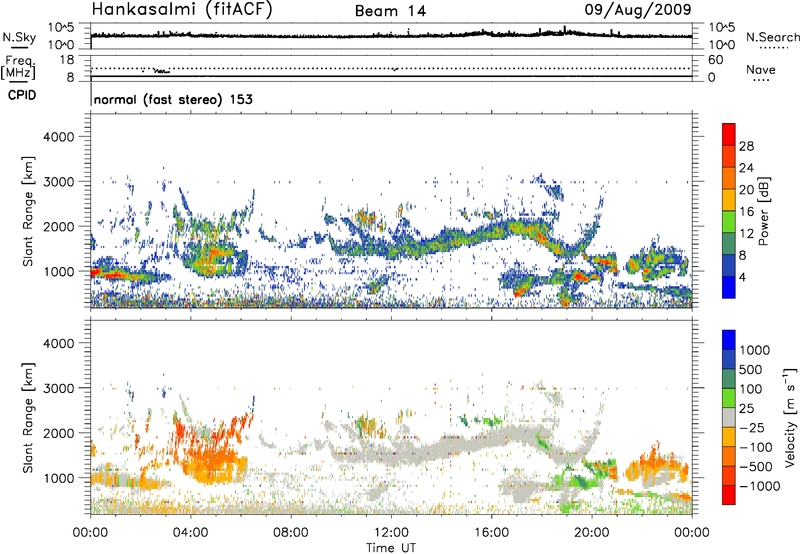The image size is (800, 554).
Task: Click the "Nave" legend label
Action: pos(760,70)
